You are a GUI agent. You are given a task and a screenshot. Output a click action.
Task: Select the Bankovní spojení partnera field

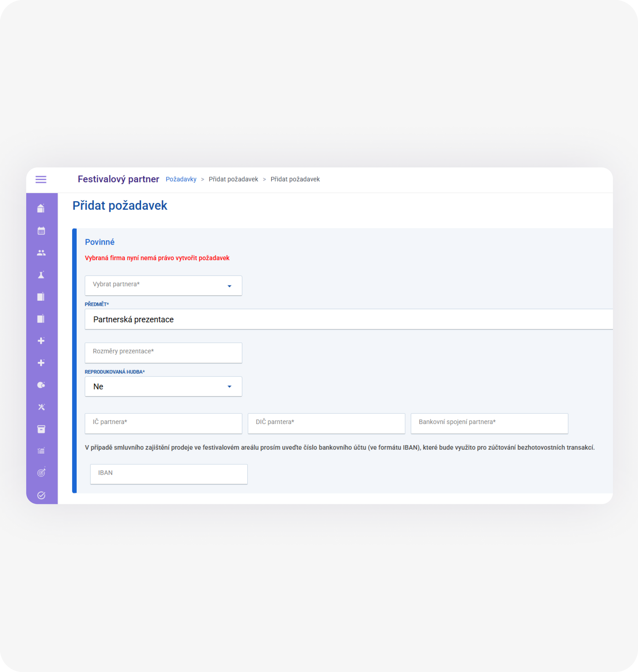[489, 423]
